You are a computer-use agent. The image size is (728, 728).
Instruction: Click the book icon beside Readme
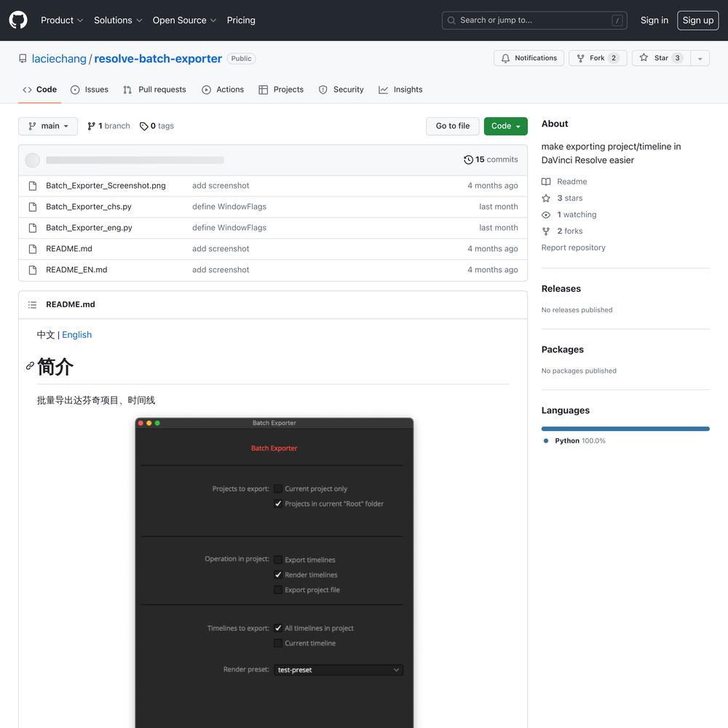(546, 181)
